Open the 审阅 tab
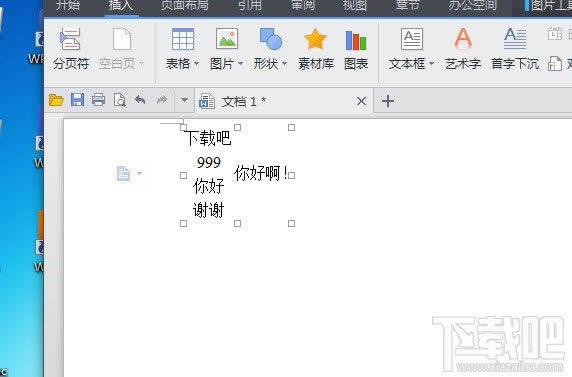The image size is (572, 377). pyautogui.click(x=302, y=6)
